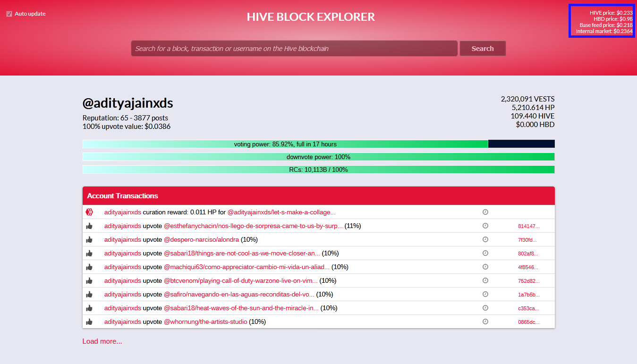The image size is (637, 364).
Task: Click clock icon on esthefanychacin row
Action: (x=485, y=226)
